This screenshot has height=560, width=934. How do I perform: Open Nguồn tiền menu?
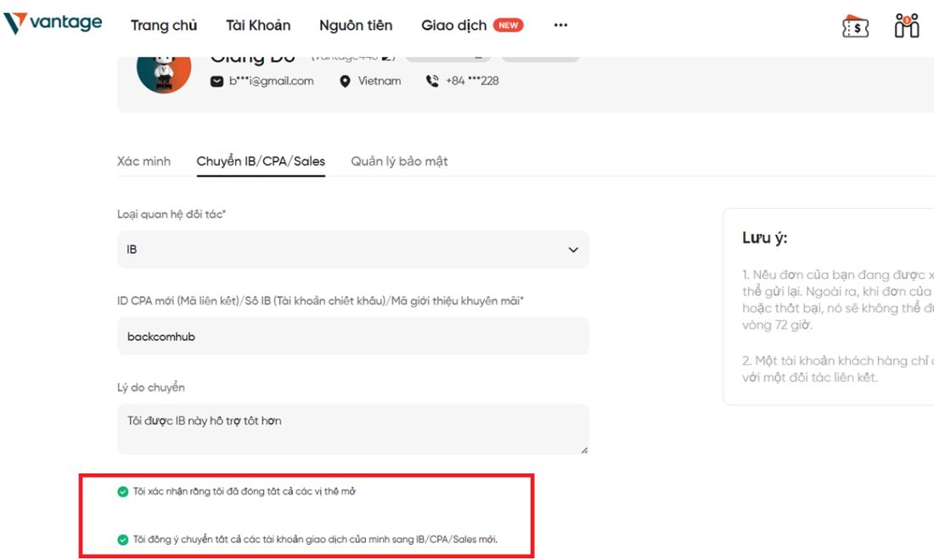coord(356,25)
